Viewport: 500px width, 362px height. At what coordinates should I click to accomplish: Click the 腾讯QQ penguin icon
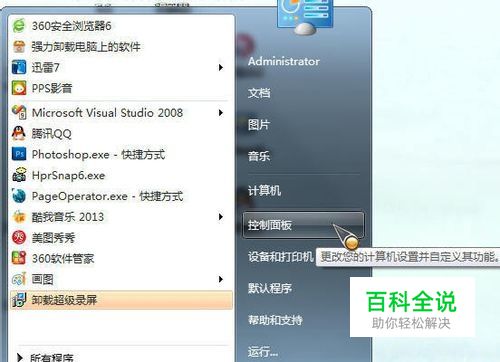point(19,133)
